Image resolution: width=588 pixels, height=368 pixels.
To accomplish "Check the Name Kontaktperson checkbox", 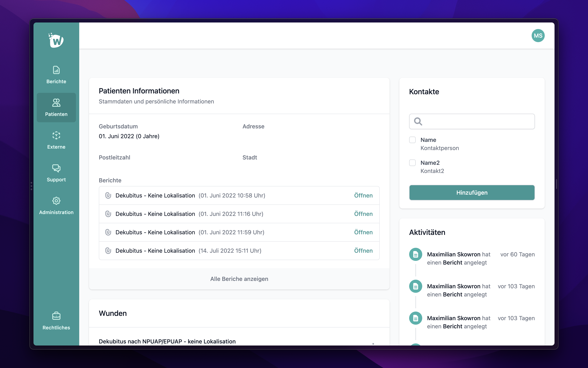I will [x=412, y=140].
